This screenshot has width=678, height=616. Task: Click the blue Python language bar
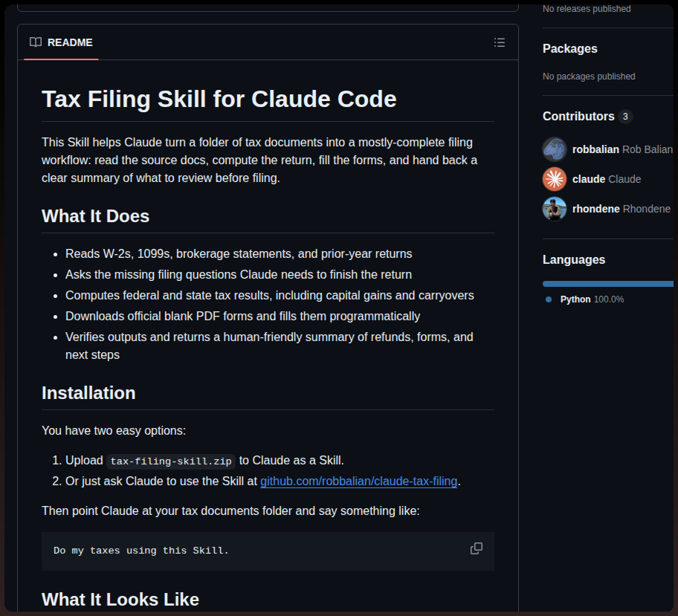click(608, 284)
